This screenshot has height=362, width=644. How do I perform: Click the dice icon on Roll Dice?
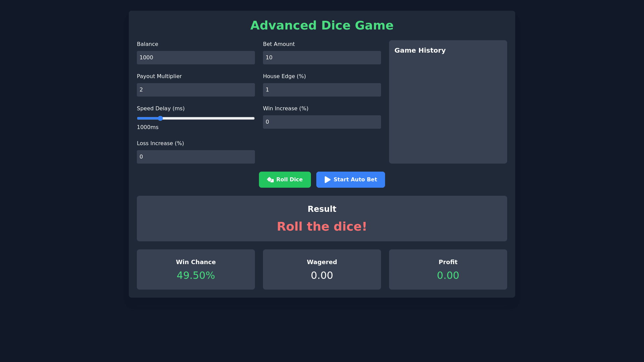270,180
